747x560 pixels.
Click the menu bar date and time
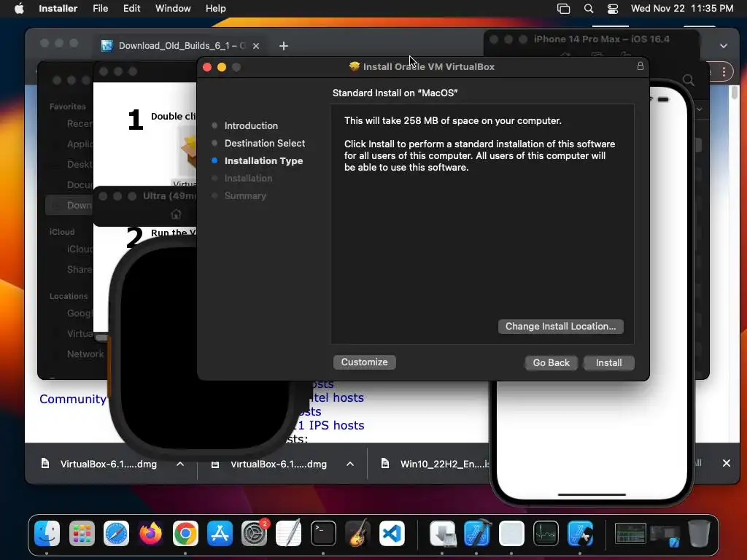(682, 9)
